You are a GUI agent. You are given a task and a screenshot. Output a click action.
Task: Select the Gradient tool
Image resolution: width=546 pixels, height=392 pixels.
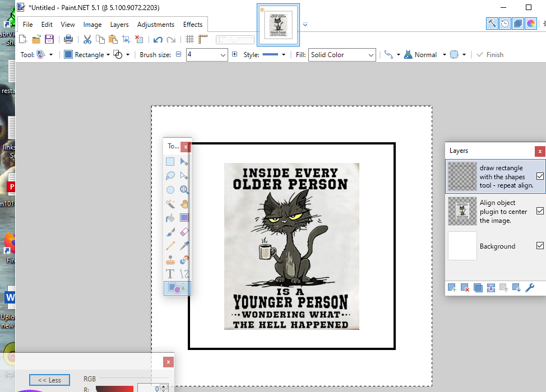coord(184,218)
